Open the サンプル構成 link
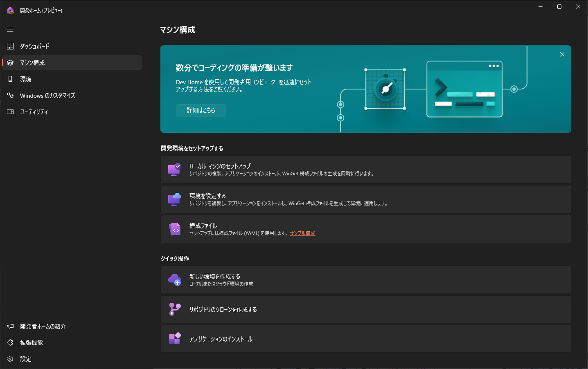The height and width of the screenshot is (369, 588). pos(302,233)
